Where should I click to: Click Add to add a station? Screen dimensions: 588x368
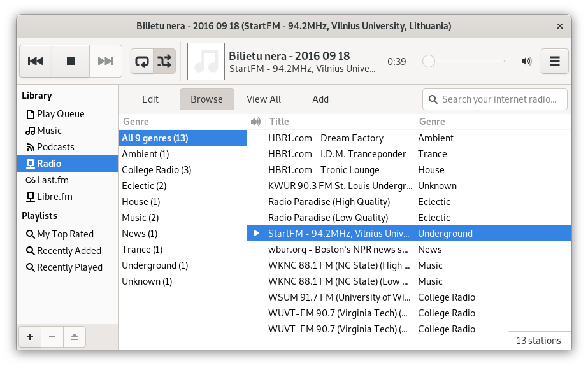coord(320,99)
